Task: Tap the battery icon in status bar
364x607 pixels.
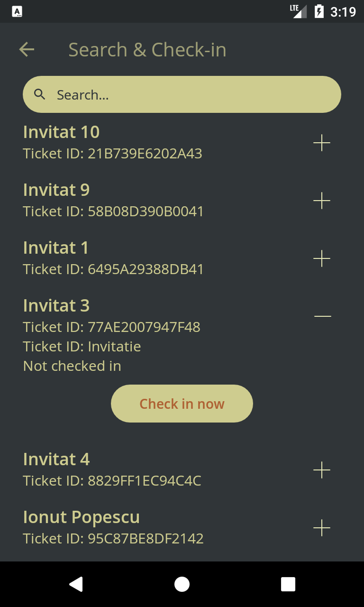Action: (x=319, y=11)
